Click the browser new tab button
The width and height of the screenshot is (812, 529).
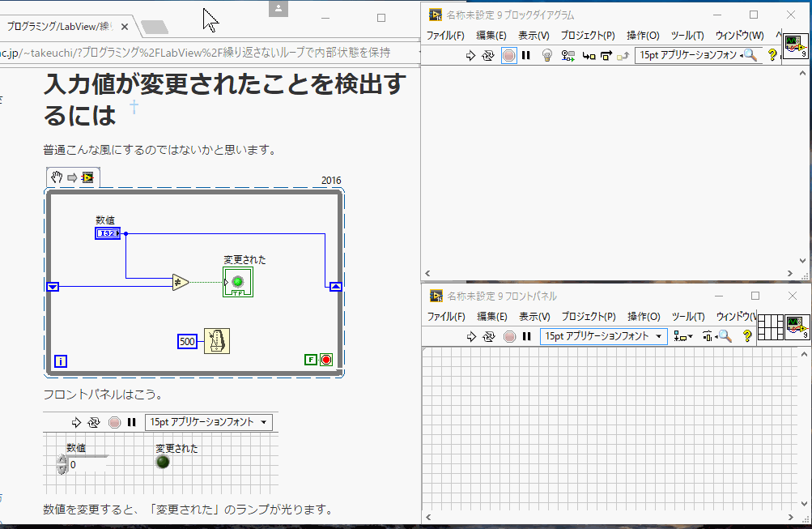click(x=154, y=27)
